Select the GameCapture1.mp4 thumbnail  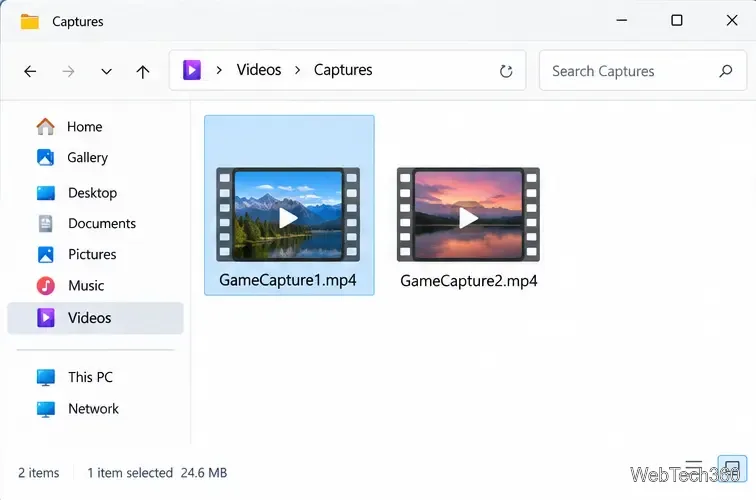click(x=288, y=215)
